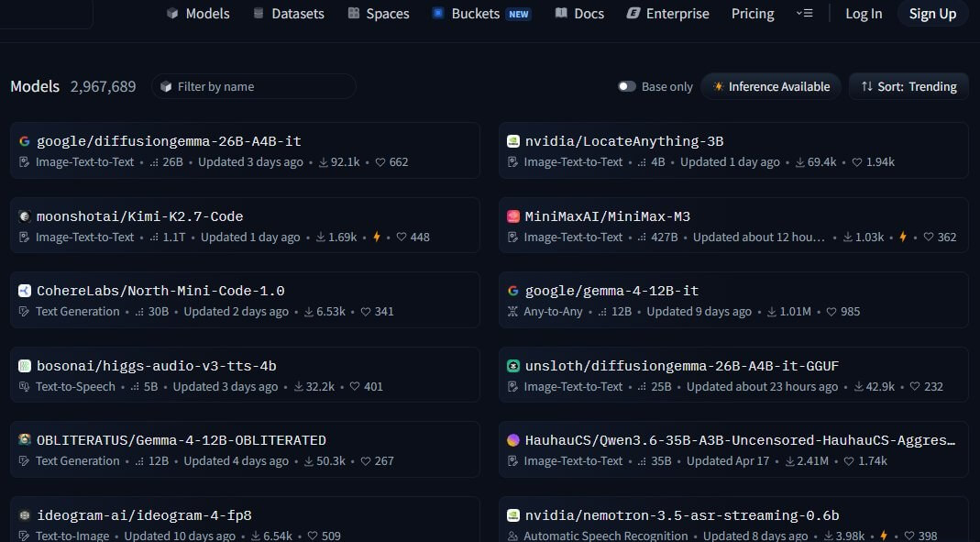Click the models count 2,967,689

pyautogui.click(x=103, y=86)
